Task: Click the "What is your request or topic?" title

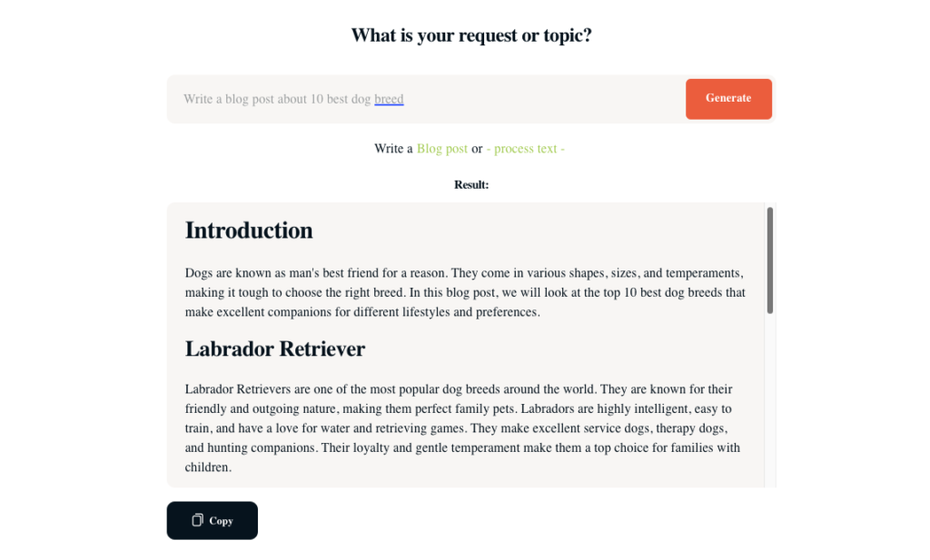Action: (471, 36)
